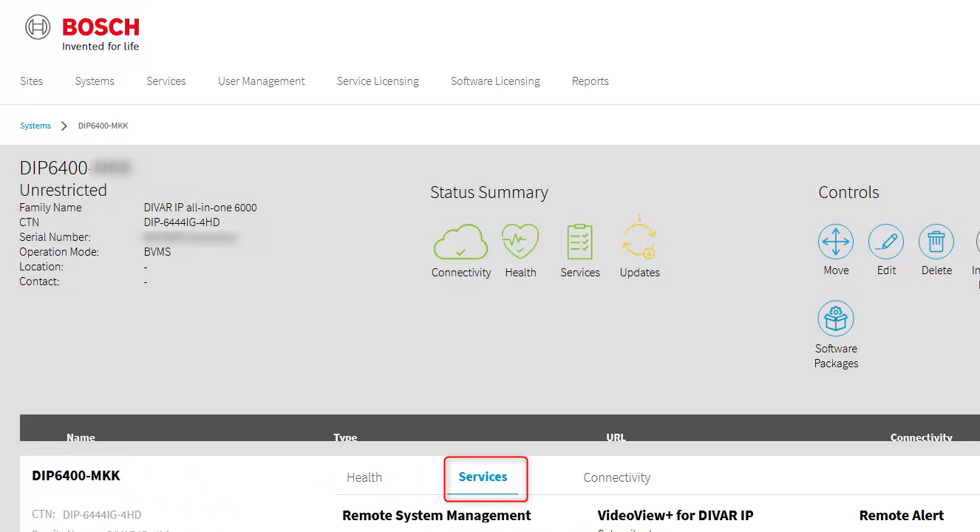This screenshot has height=532, width=980.
Task: Click the Services checklist status icon
Action: (x=579, y=242)
